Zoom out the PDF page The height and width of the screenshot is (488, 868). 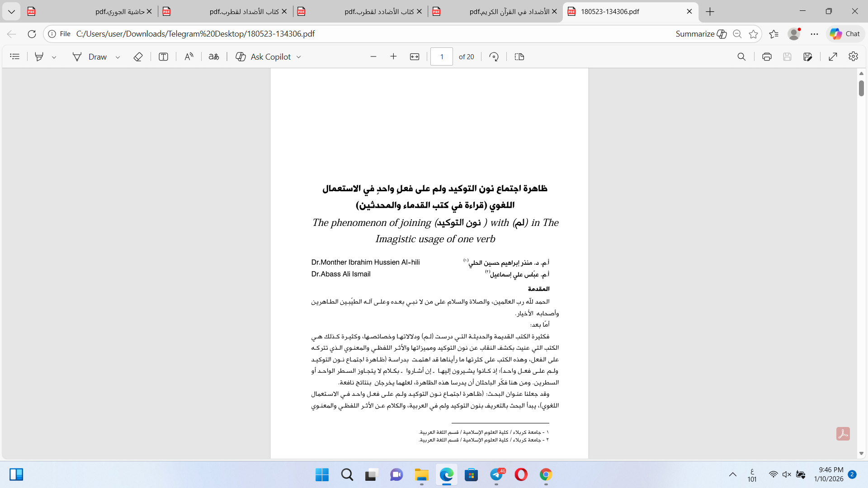coord(373,56)
